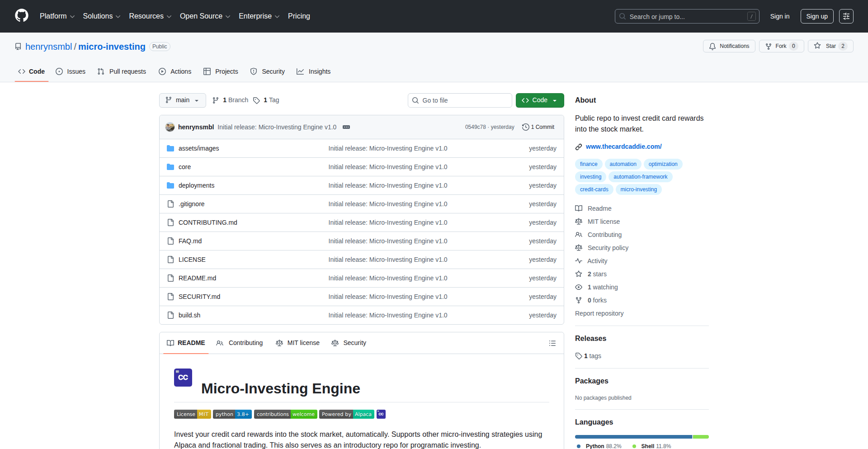The height and width of the screenshot is (449, 868).
Task: Expand the Platform menu in the header
Action: tap(57, 16)
